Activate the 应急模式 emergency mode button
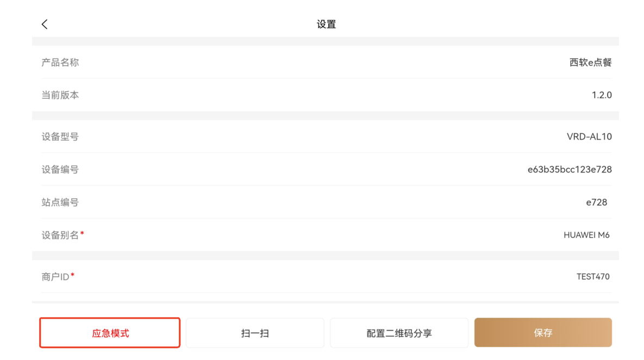 (110, 333)
